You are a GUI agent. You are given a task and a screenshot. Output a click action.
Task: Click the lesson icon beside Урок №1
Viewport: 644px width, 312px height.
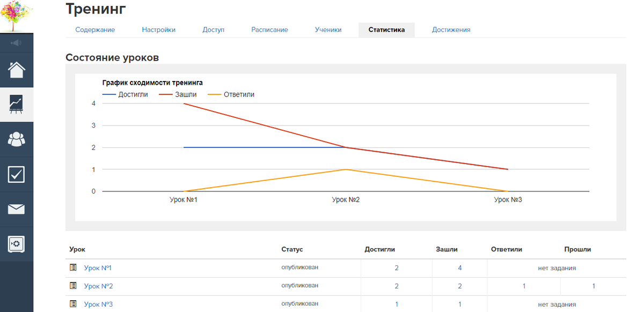[x=74, y=268]
